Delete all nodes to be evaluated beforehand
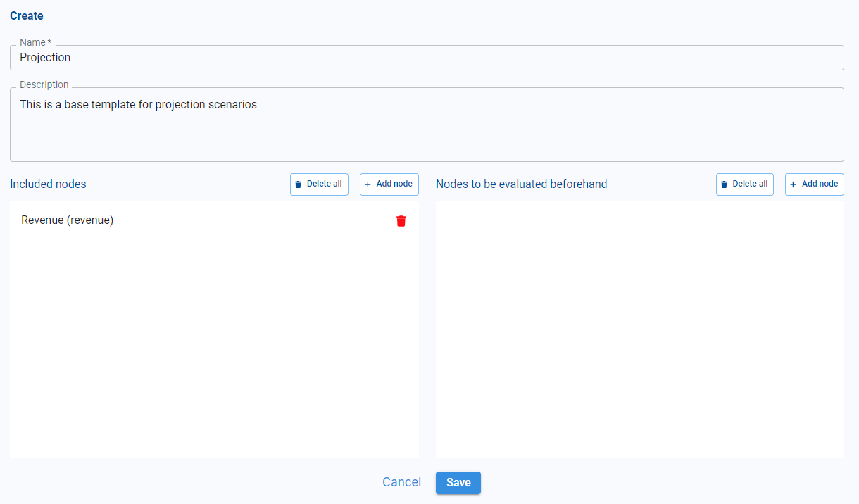This screenshot has width=859, height=504. [x=744, y=184]
